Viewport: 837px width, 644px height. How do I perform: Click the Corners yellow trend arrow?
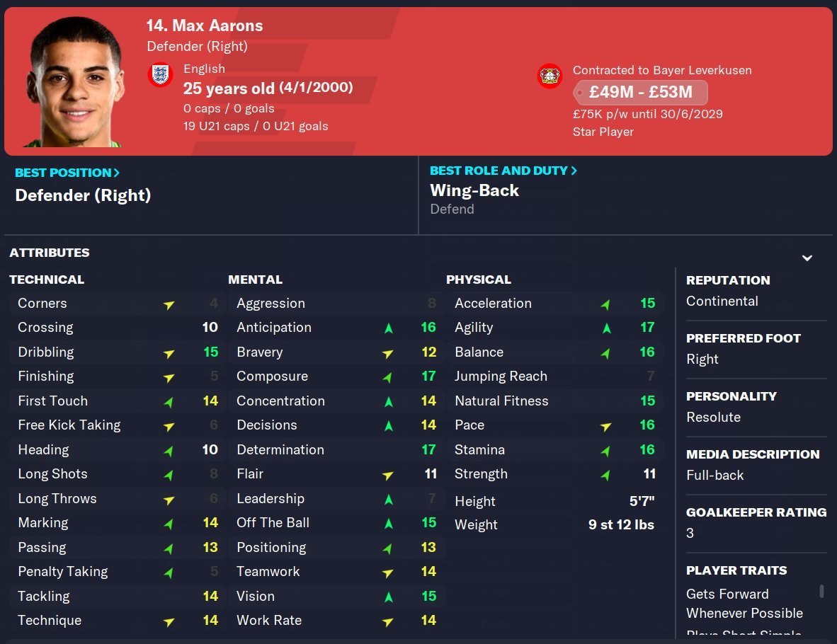click(169, 304)
